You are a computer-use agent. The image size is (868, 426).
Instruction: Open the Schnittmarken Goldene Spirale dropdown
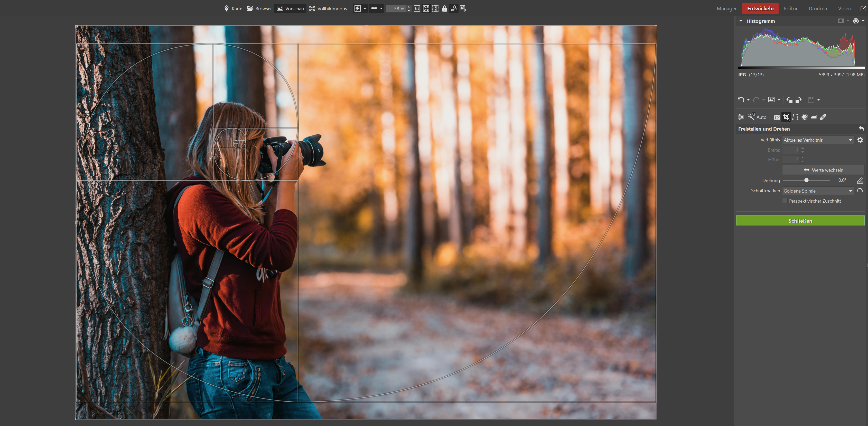(x=818, y=191)
